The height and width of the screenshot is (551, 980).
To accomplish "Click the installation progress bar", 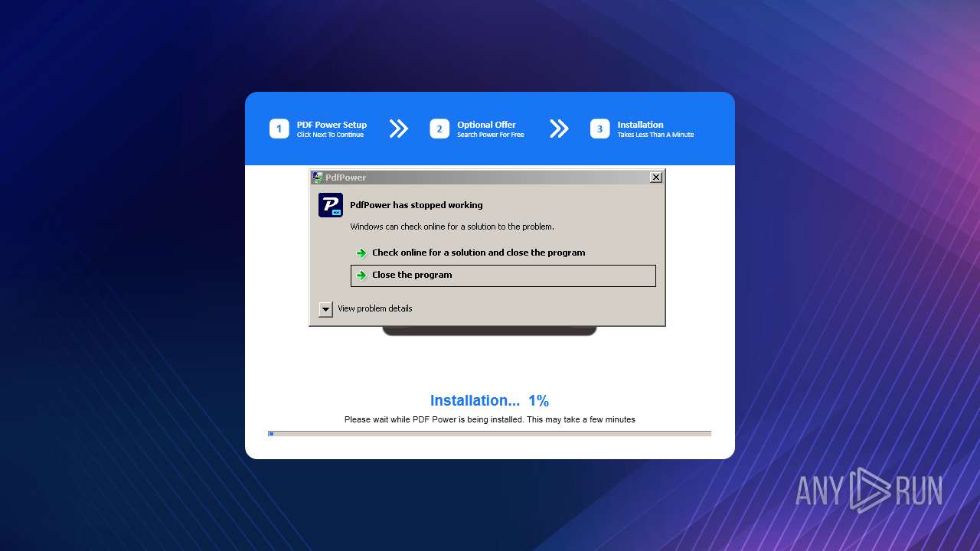I will click(489, 434).
